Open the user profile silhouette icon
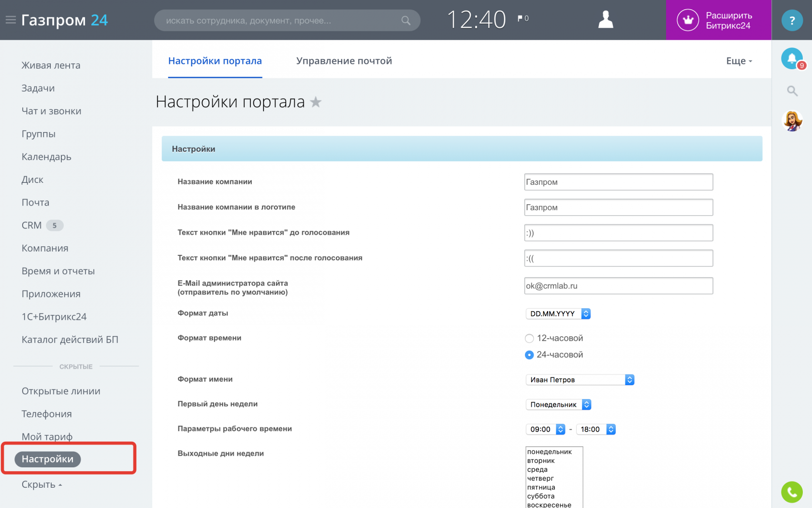This screenshot has width=812, height=508. tap(606, 20)
